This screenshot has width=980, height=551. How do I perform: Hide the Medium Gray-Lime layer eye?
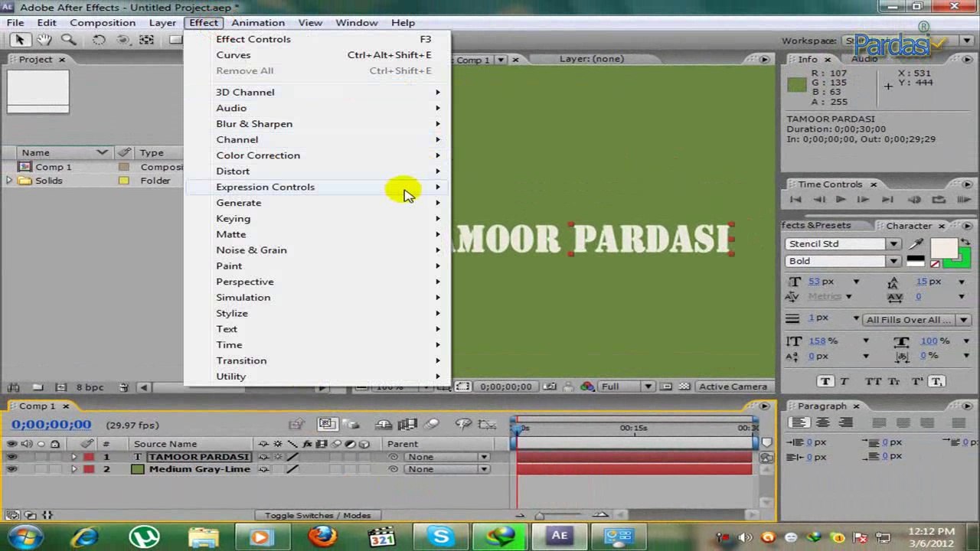point(11,469)
